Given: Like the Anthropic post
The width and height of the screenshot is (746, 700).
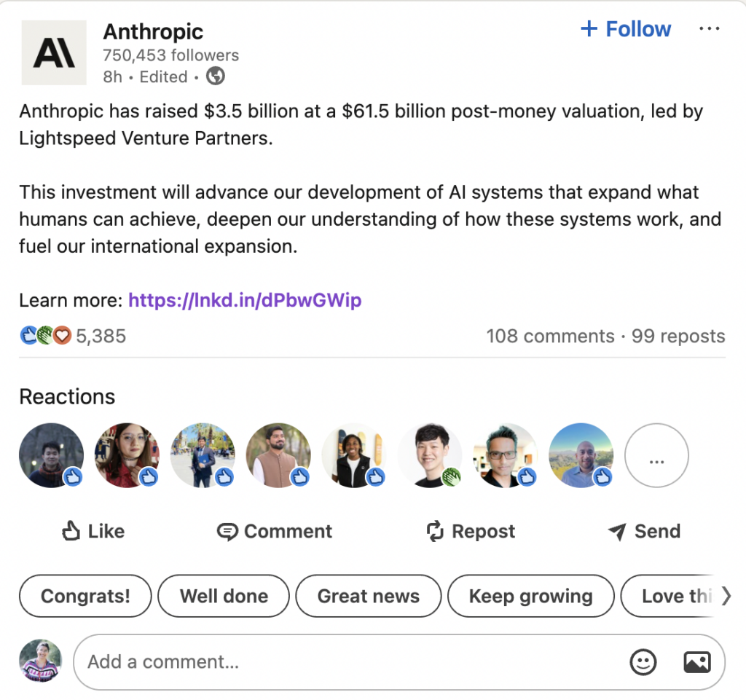Looking at the screenshot, I should coord(93,532).
